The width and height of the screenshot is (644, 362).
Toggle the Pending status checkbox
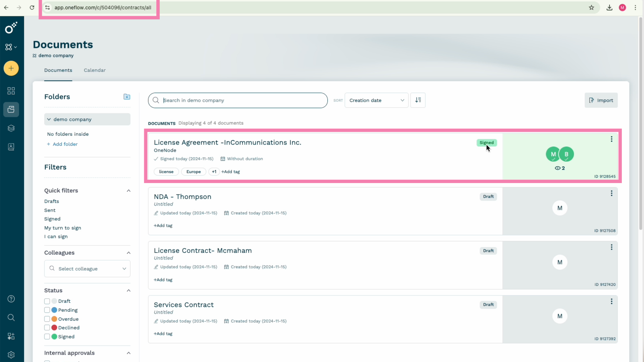click(47, 310)
